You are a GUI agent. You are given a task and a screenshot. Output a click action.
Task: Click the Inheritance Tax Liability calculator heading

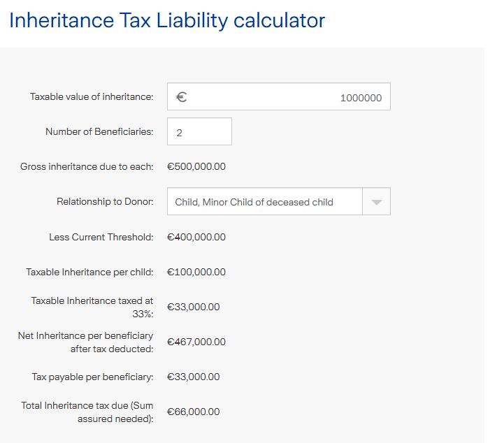(167, 20)
